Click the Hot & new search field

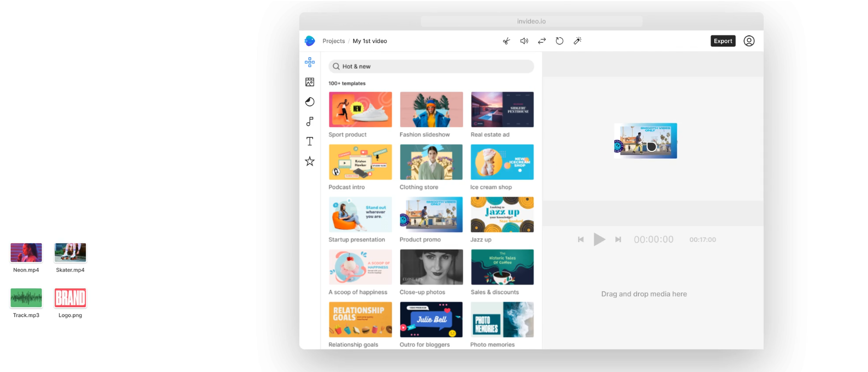pyautogui.click(x=431, y=66)
